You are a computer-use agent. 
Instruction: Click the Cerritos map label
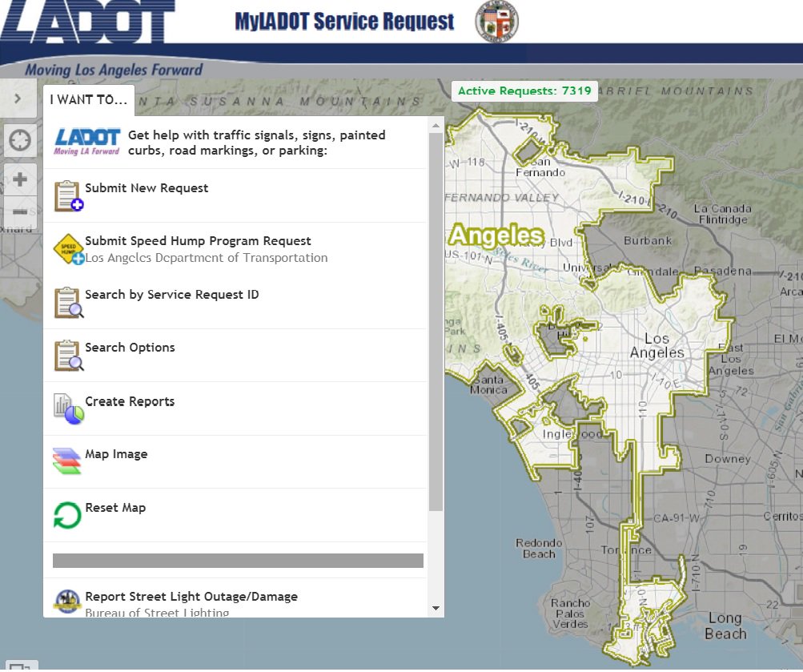(x=782, y=517)
